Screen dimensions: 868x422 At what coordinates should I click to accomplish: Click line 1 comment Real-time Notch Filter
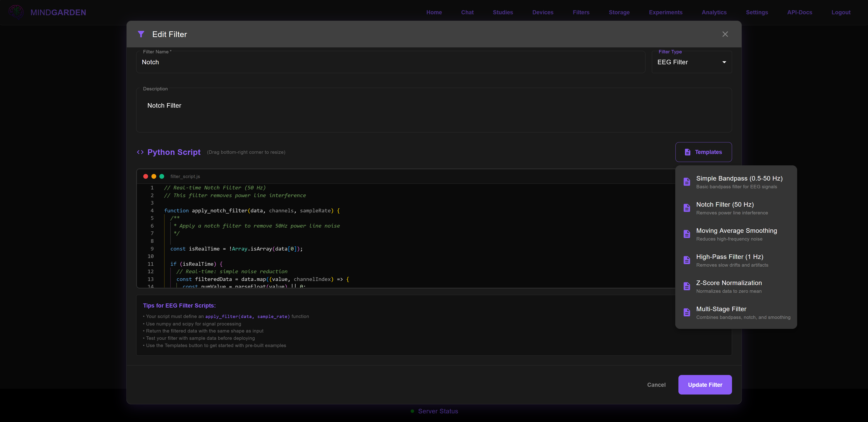[215, 188]
